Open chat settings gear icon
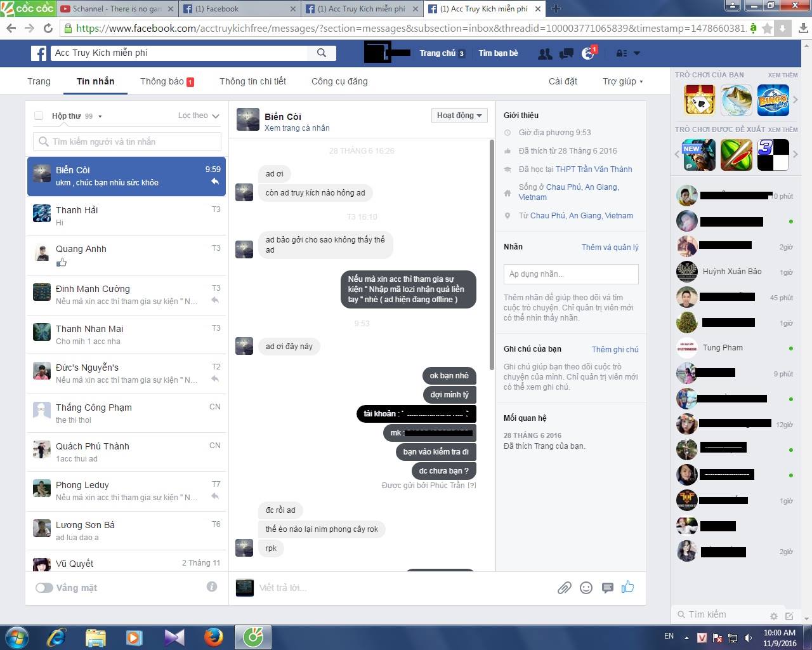812x650 pixels. (x=773, y=616)
